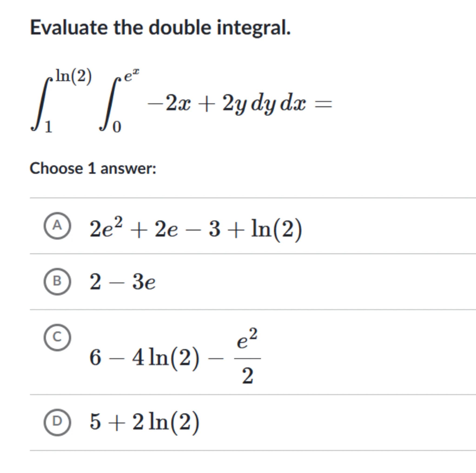Click the dy dx differentials
Image resolution: width=476 pixels, height=473 pixels.
(278, 104)
